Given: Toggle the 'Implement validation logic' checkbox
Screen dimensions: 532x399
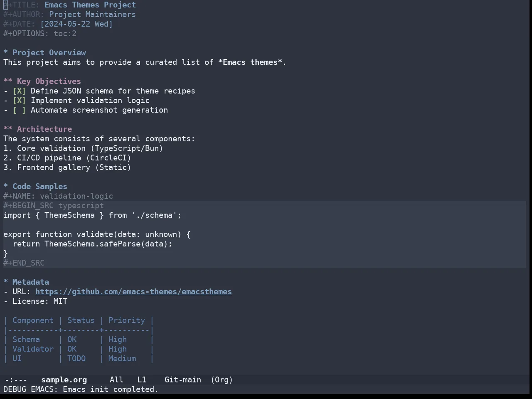Looking at the screenshot, I should (19, 101).
